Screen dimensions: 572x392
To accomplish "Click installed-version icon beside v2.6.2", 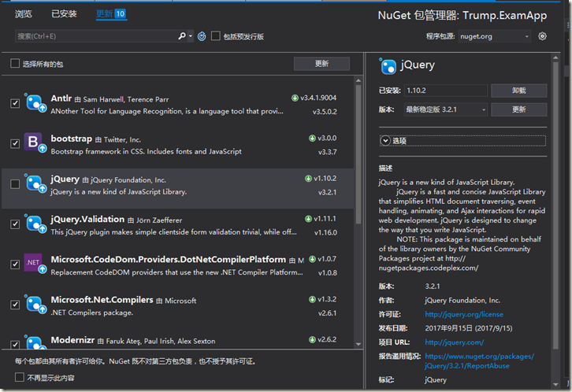I will [x=312, y=339].
